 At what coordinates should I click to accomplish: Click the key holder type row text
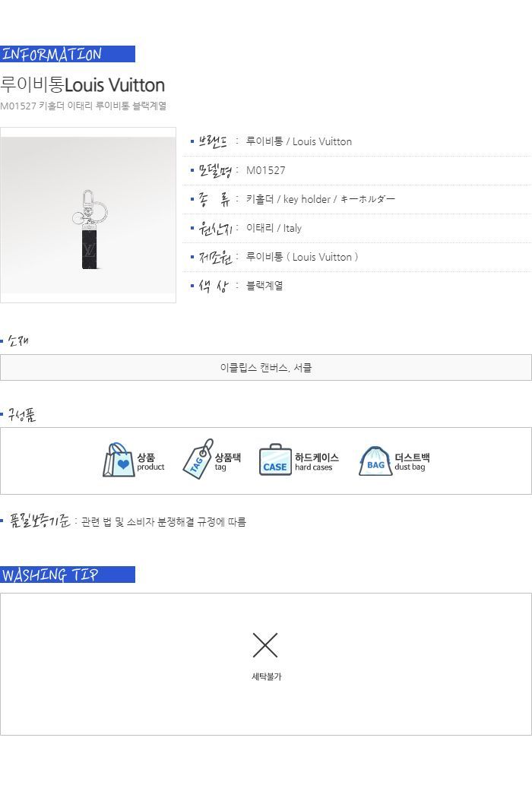[321, 199]
